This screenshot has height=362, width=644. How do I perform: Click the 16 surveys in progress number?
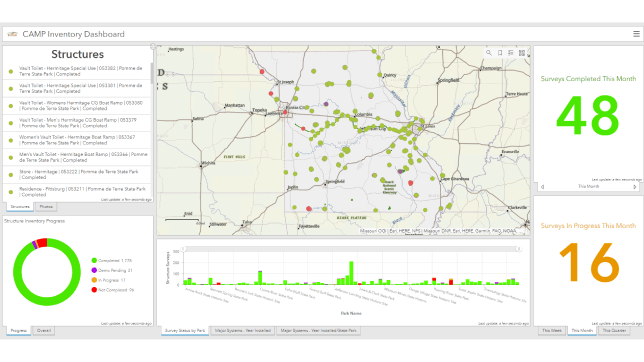pos(589,262)
